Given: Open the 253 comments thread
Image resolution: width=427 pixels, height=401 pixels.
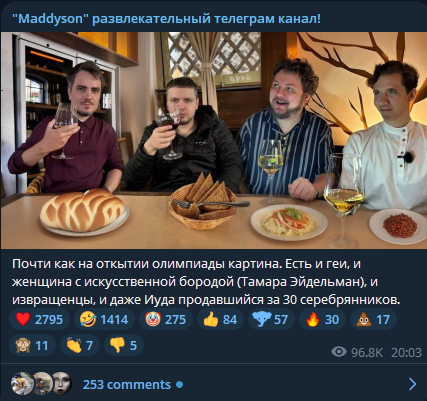Looking at the screenshot, I should 127,385.
